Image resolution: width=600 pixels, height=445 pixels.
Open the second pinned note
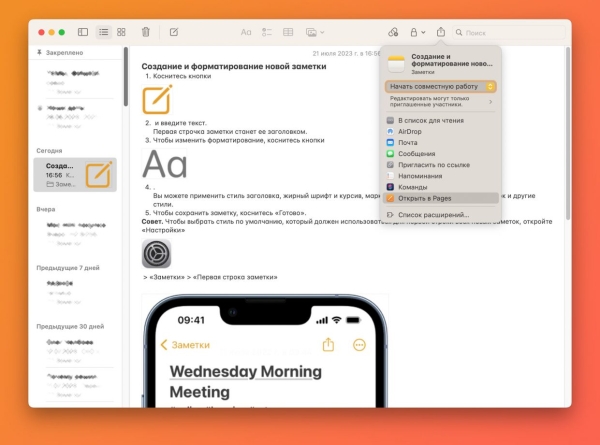pos(75,116)
